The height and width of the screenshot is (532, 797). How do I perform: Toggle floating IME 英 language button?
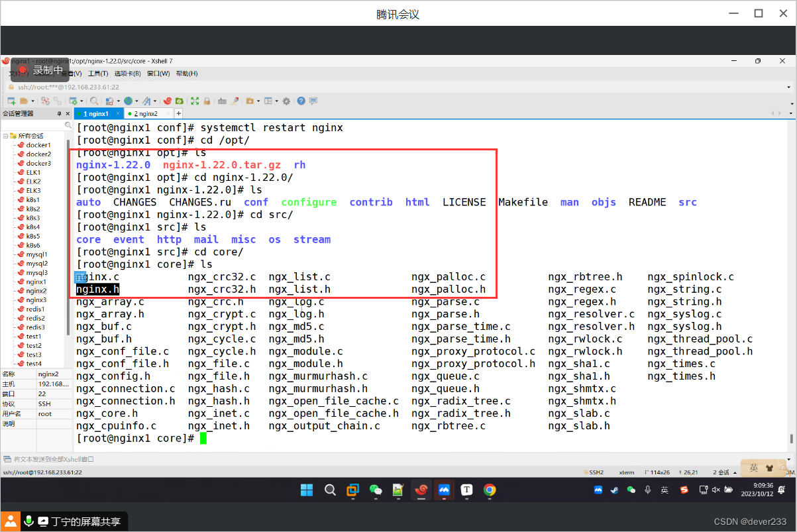click(754, 468)
